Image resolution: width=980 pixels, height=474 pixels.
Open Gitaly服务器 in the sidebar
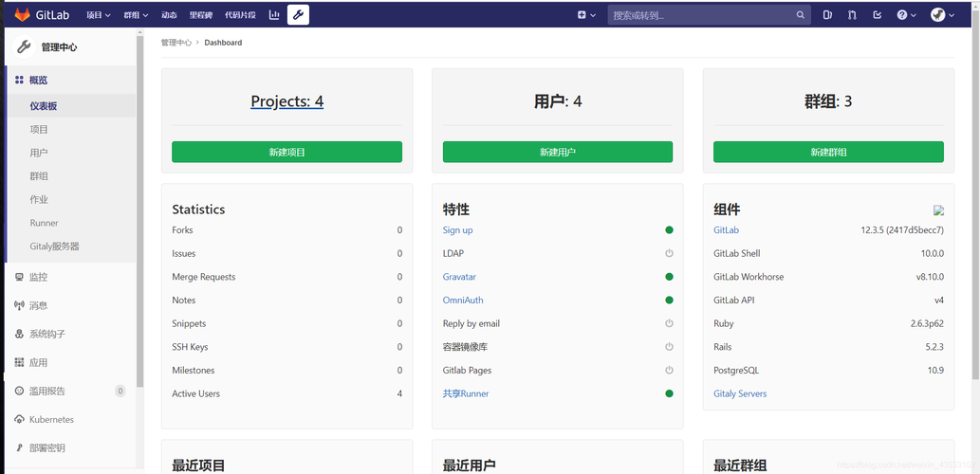tap(54, 246)
